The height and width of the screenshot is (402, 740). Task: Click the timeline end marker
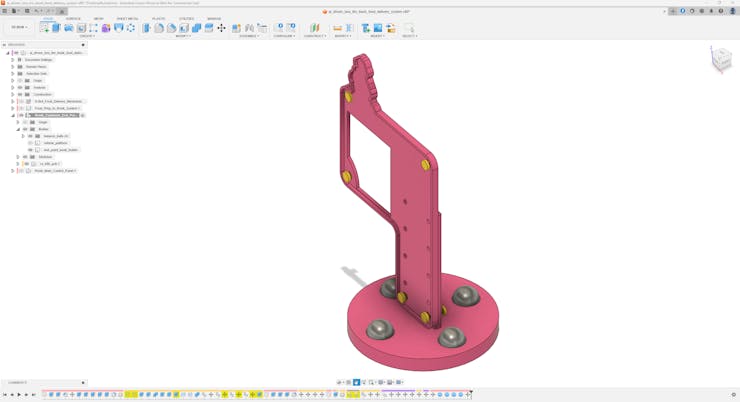pyautogui.click(x=471, y=392)
